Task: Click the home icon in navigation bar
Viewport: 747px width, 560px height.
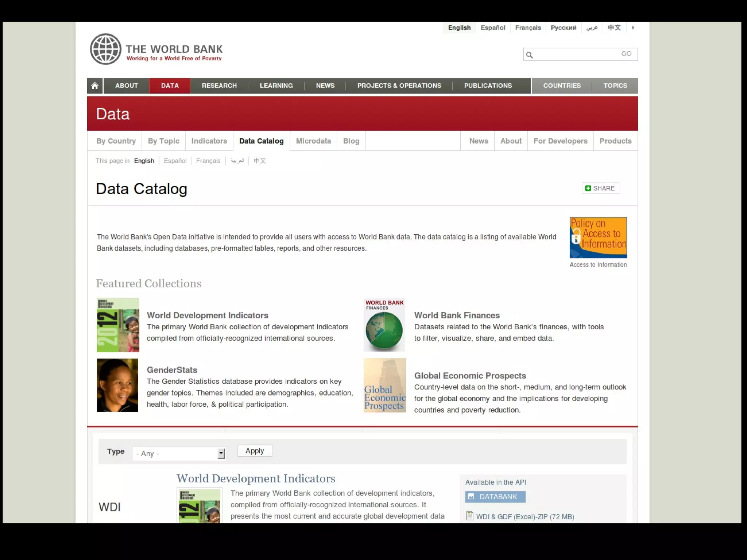Action: [x=95, y=86]
